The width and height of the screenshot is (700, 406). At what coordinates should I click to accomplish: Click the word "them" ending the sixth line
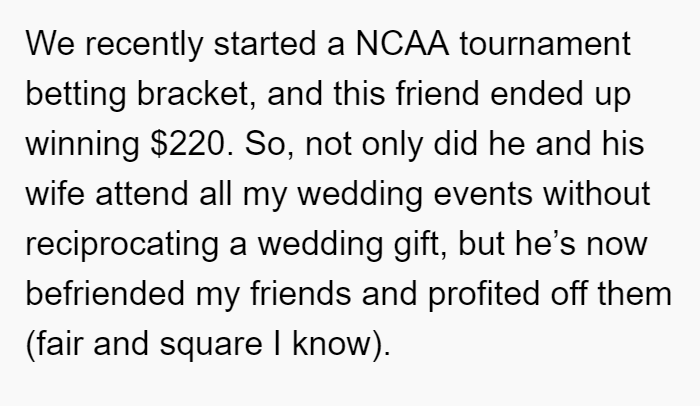click(634, 293)
